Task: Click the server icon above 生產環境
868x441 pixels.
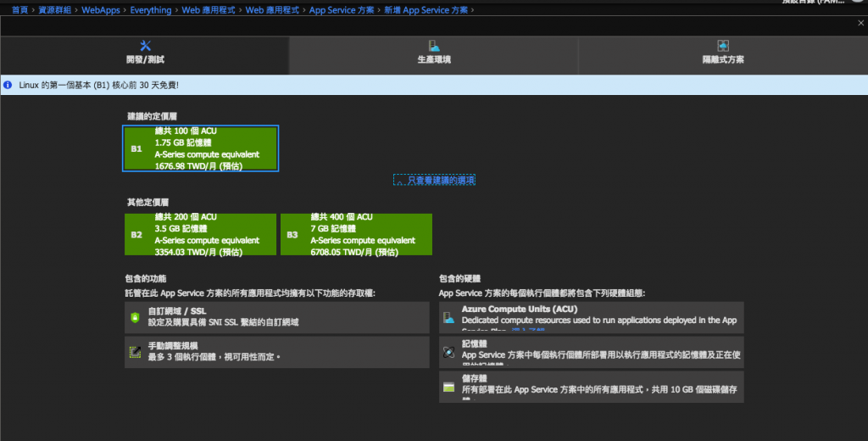Action: point(434,46)
